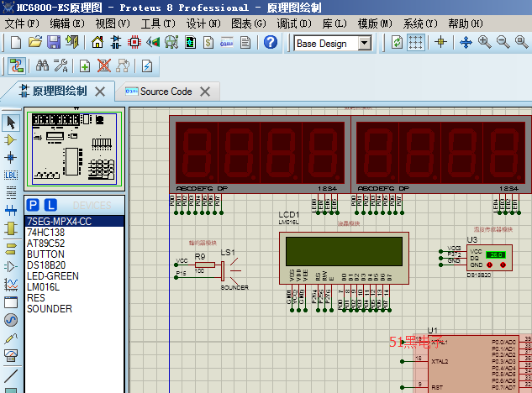Select the Selection Mode arrow tool
This screenshot has height=393, width=532.
pos(11,123)
